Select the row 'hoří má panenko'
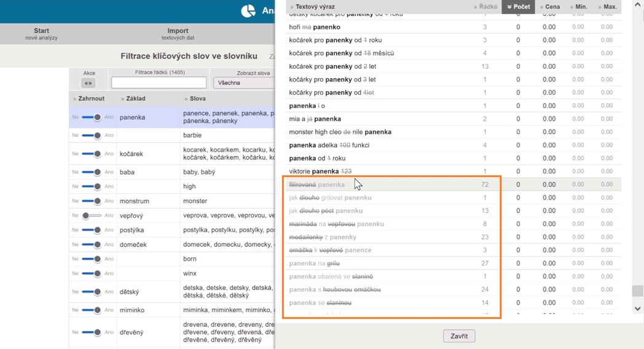The image size is (644, 349). click(x=454, y=26)
